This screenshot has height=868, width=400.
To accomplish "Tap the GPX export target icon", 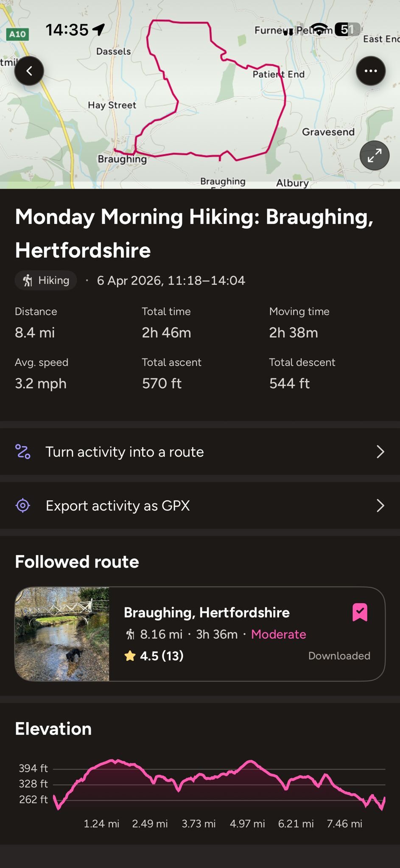I will point(23,506).
